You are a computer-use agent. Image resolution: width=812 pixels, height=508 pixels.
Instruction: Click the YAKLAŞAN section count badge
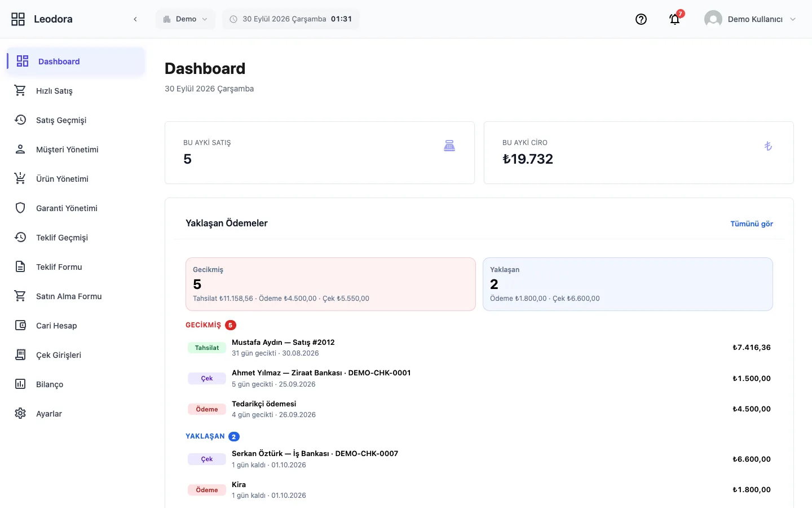[234, 436]
